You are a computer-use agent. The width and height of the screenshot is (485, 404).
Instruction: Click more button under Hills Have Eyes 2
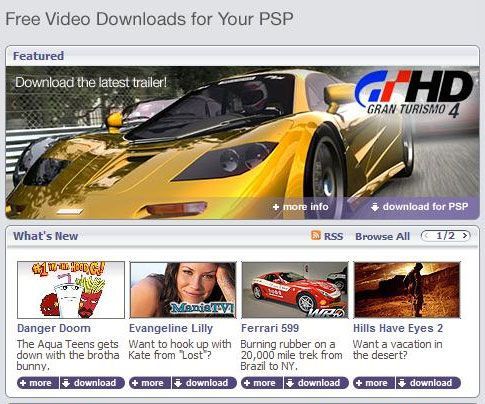tap(374, 383)
